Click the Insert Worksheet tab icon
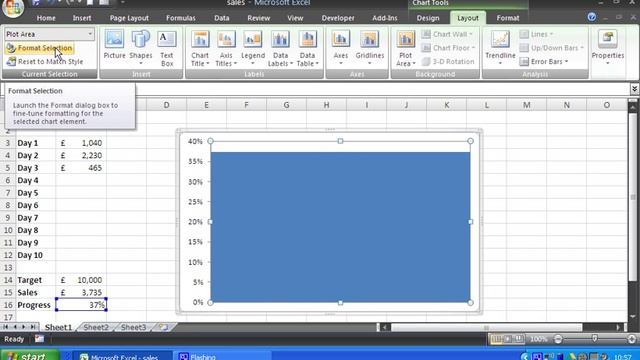640x360 pixels. click(x=164, y=327)
